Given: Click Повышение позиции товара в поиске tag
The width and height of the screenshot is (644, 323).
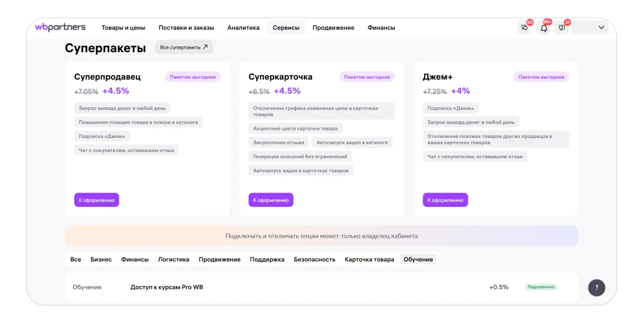Looking at the screenshot, I should pyautogui.click(x=138, y=122).
